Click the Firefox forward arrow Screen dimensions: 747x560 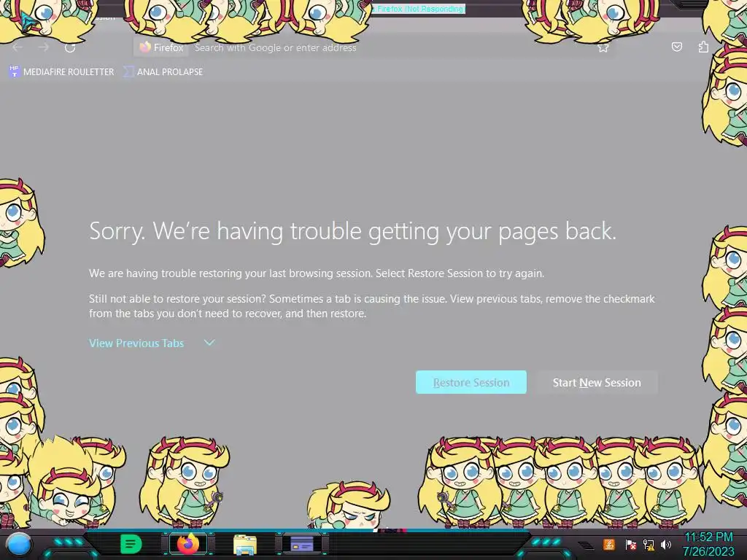point(44,47)
